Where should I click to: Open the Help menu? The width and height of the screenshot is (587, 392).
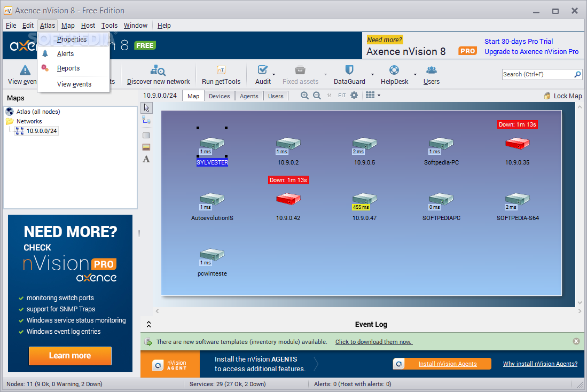164,26
